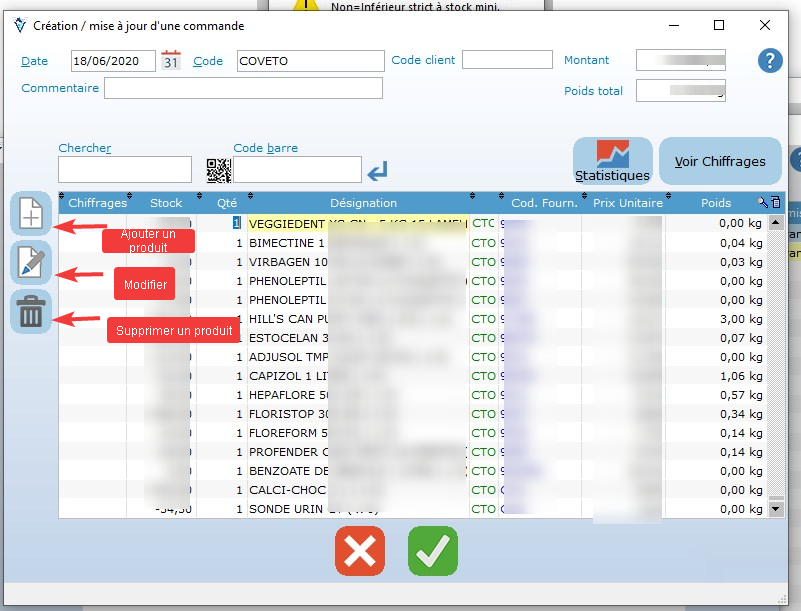Open the Statistiques chart button
This screenshot has width=801, height=611.
tap(612, 160)
